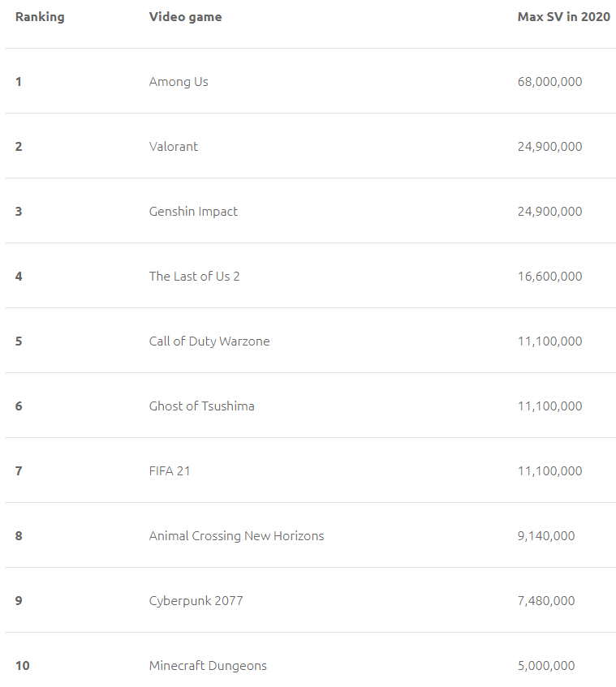
Task: Click ranking number 10
Action: tap(22, 666)
